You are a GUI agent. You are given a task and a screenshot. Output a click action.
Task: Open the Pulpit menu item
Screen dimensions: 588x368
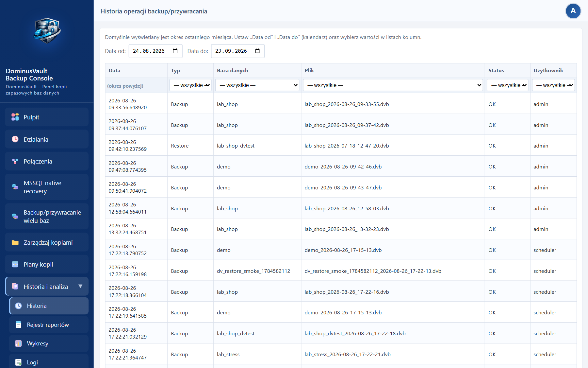[47, 117]
